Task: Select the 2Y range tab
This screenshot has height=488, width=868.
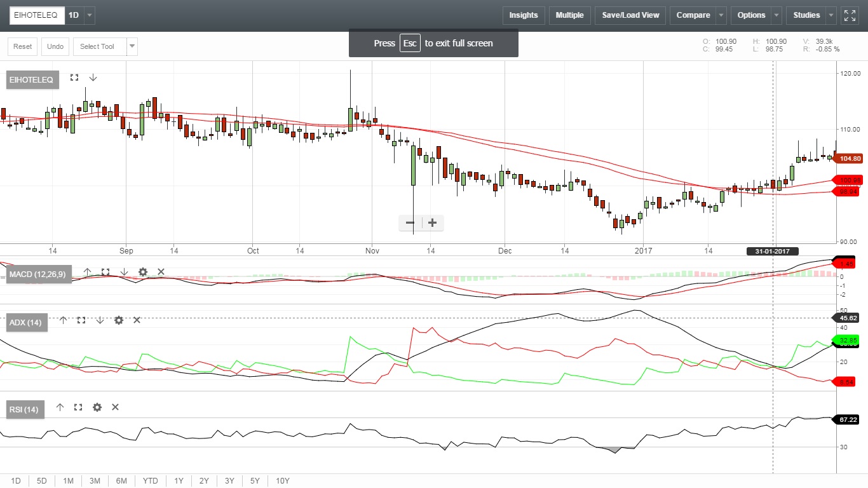Action: coord(204,481)
